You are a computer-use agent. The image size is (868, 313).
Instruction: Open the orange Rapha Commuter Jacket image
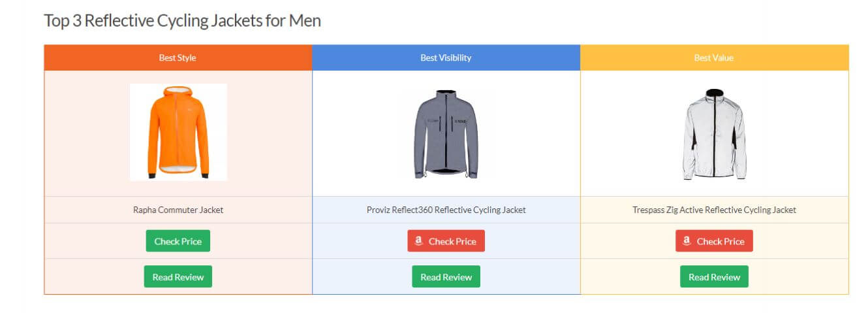(178, 132)
